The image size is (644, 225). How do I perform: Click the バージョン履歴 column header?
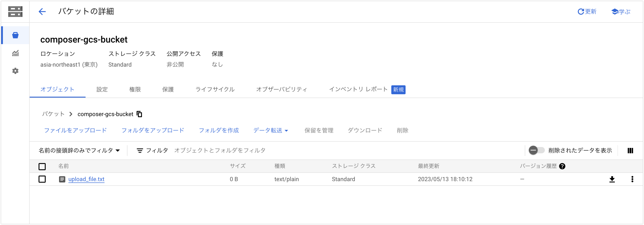click(538, 166)
